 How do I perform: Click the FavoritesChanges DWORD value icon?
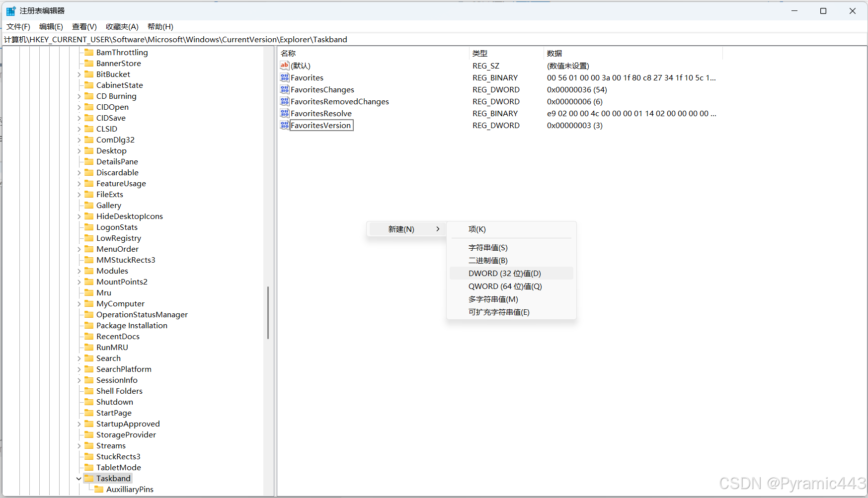285,89
